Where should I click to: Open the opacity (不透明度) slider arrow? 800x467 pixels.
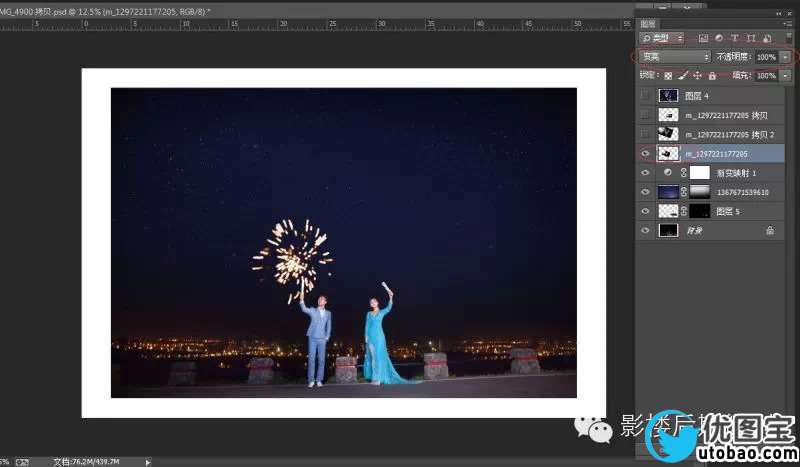[785, 57]
